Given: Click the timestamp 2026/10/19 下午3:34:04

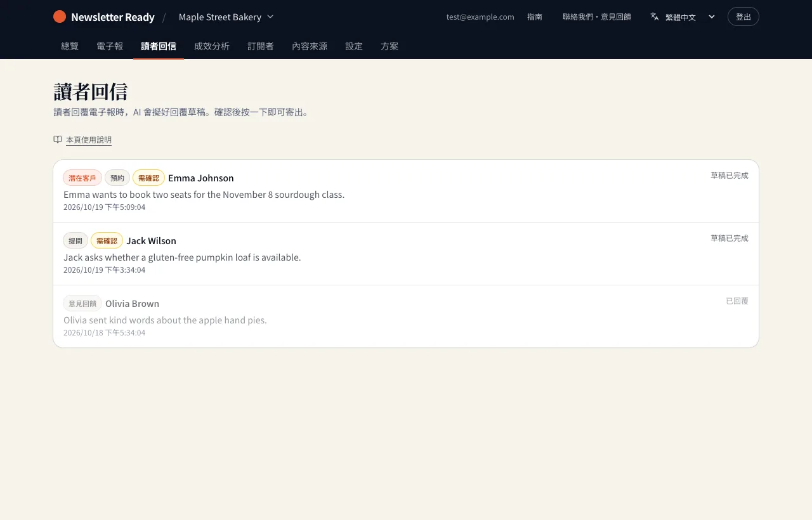Looking at the screenshot, I should pyautogui.click(x=104, y=270).
